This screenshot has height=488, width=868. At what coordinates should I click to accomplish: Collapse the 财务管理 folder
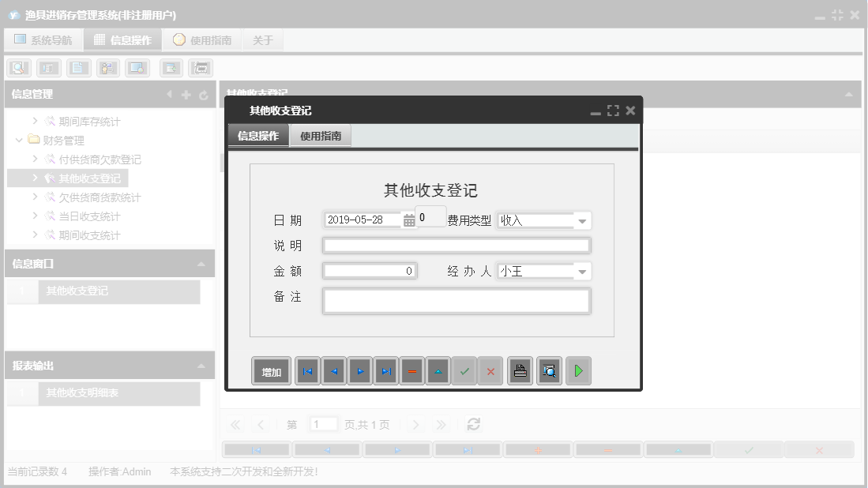click(20, 140)
